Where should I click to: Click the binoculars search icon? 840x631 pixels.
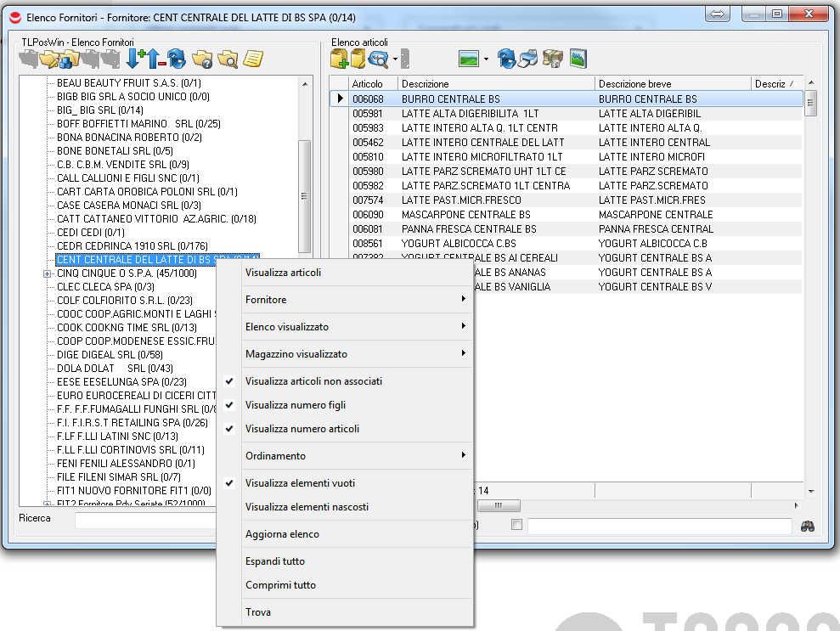click(x=807, y=527)
